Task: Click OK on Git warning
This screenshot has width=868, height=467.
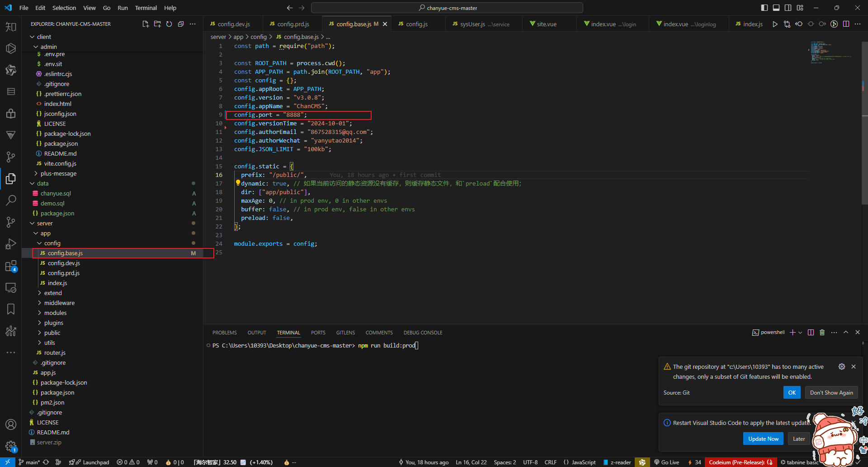Action: pyautogui.click(x=792, y=392)
